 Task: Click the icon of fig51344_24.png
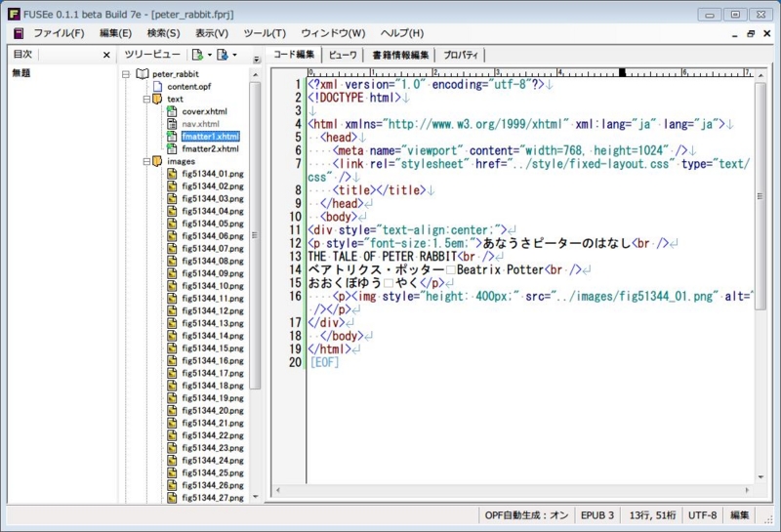172,460
